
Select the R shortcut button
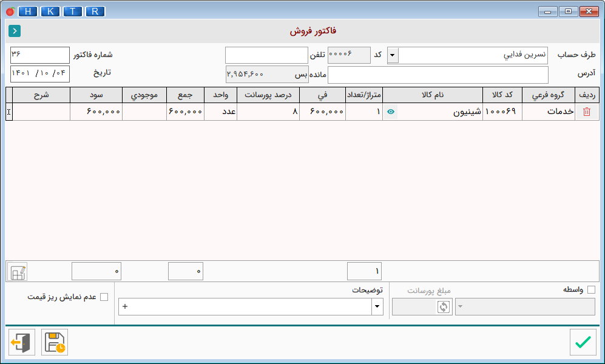[x=95, y=11]
